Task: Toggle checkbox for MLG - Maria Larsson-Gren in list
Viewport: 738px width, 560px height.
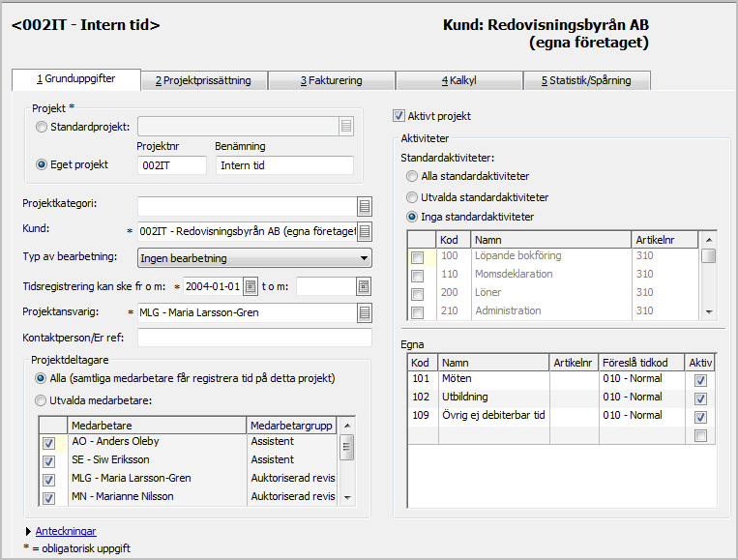Action: (48, 480)
